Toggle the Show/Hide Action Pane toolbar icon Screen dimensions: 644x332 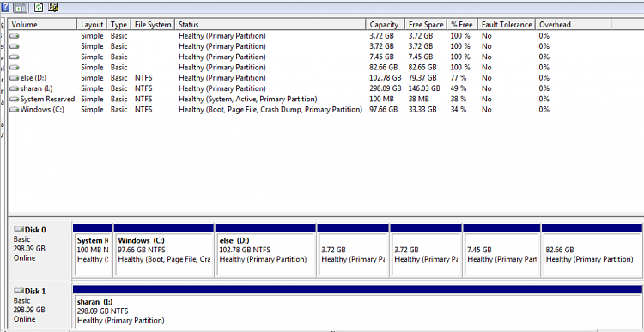(21, 7)
